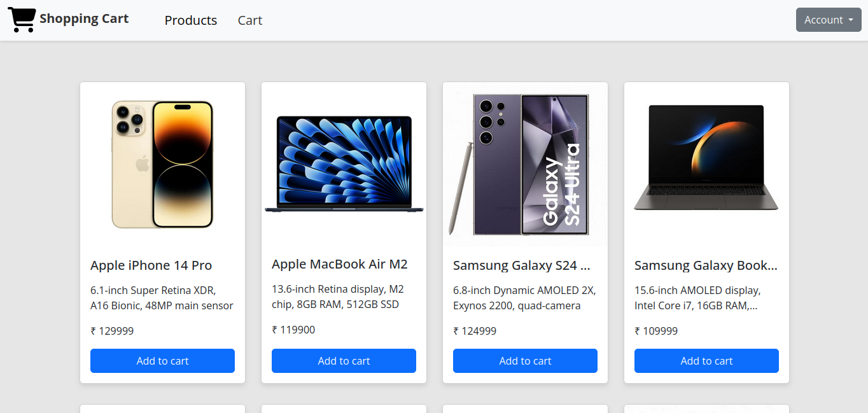868x413 pixels.
Task: Open the Account dropdown menu
Action: click(828, 20)
